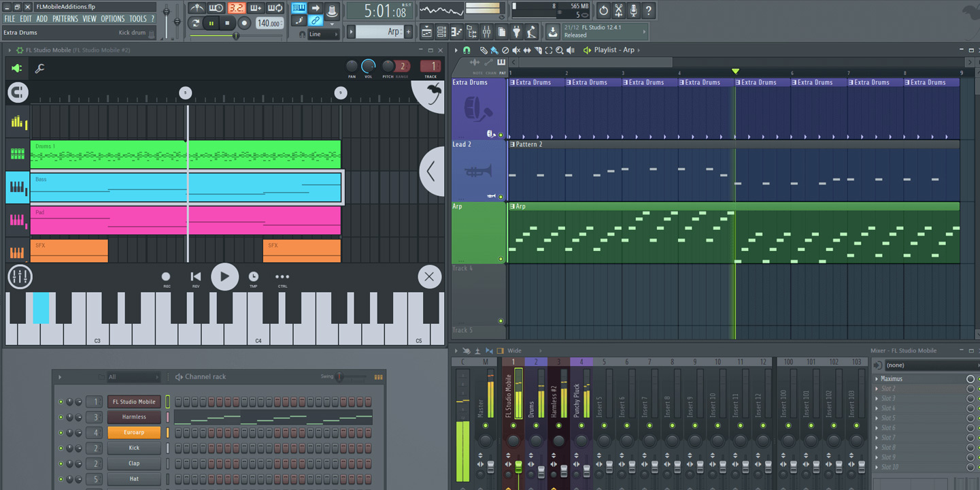Toggle the Playlist magnet snap icon
980x490 pixels.
pos(467,50)
